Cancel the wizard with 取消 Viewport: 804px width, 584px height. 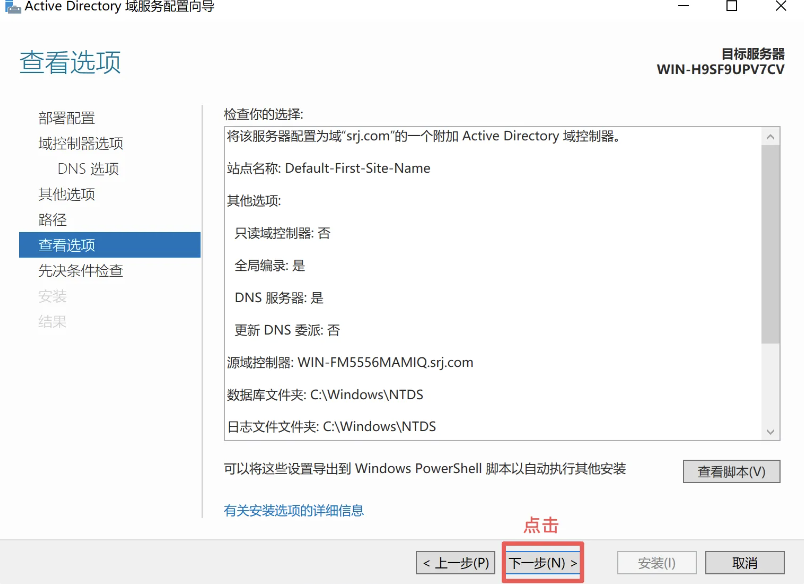744,563
